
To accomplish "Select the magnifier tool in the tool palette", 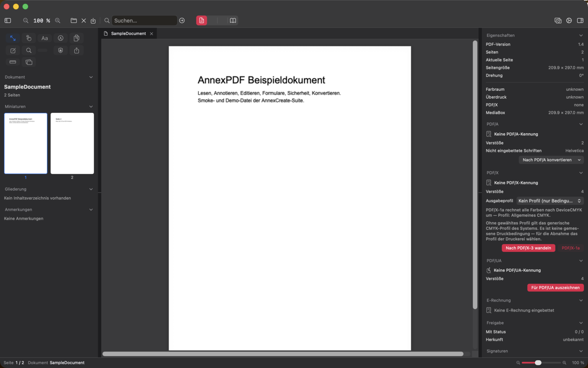I will point(29,51).
